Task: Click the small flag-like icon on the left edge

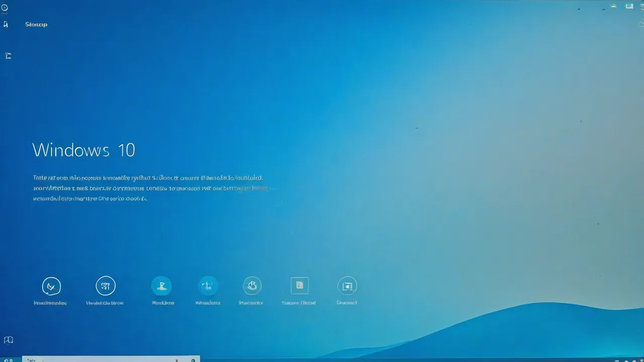Action: click(x=8, y=56)
